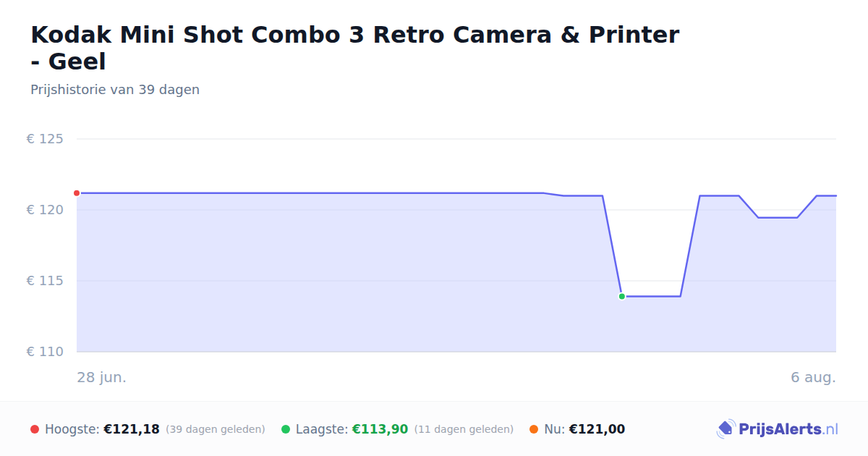Image resolution: width=868 pixels, height=456 pixels.
Task: Select the highest price value €121,18
Action: [x=132, y=429]
